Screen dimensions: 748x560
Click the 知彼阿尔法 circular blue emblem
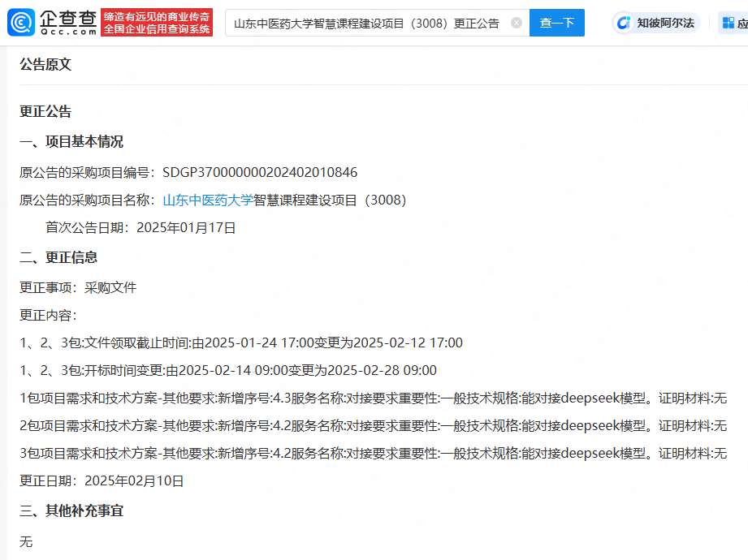point(624,22)
